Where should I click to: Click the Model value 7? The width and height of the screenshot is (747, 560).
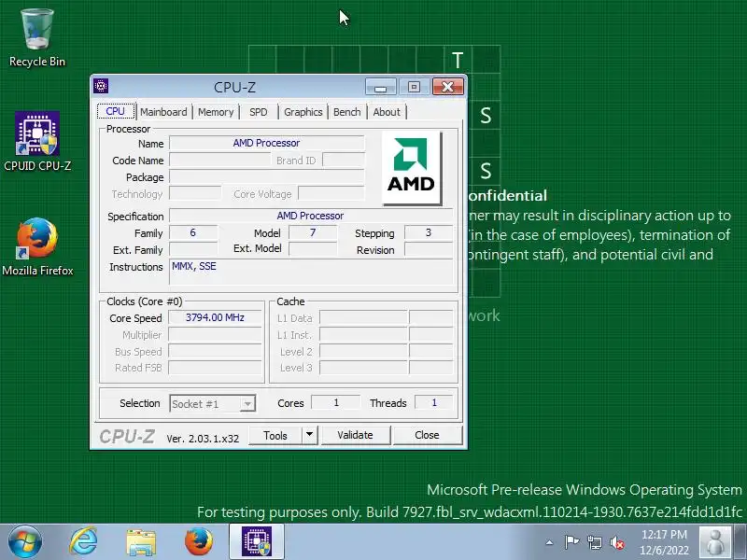[x=313, y=232]
